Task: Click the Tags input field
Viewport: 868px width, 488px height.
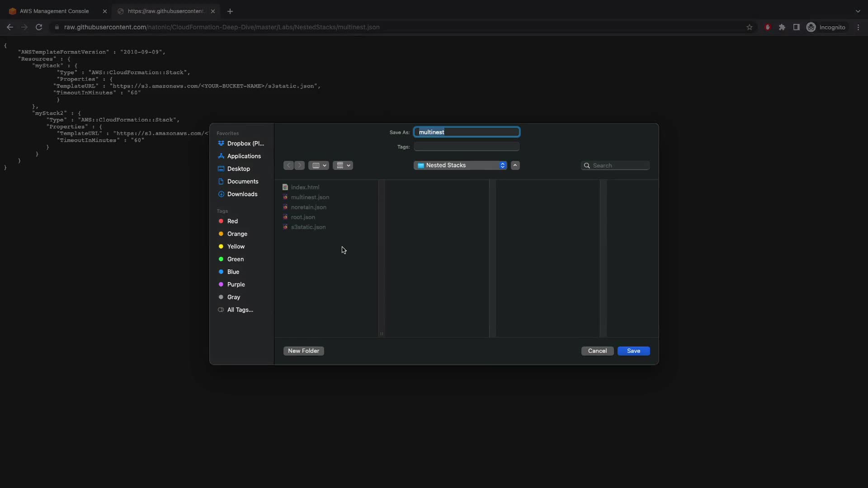Action: pyautogui.click(x=467, y=147)
